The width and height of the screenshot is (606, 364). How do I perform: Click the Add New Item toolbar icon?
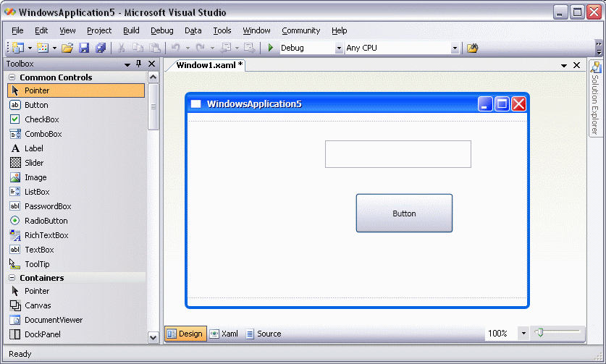click(x=43, y=48)
